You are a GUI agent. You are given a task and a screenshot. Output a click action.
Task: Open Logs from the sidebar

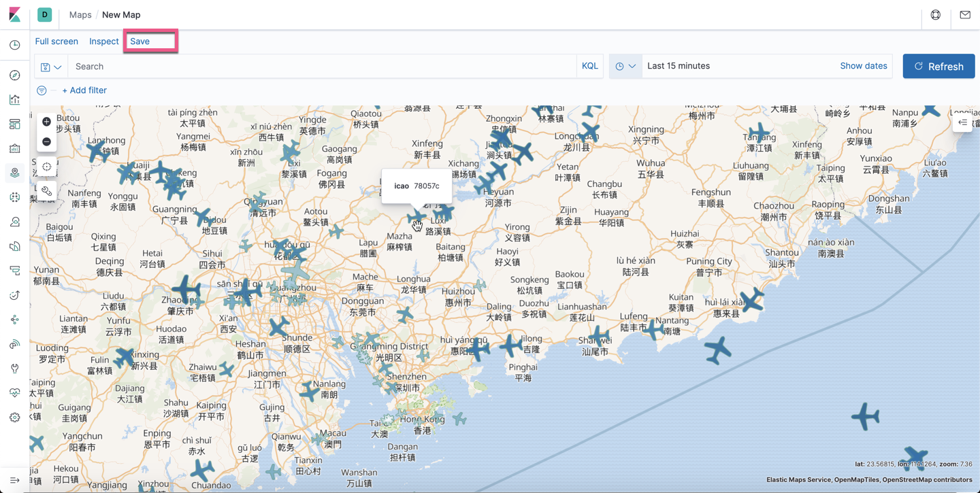coord(15,247)
